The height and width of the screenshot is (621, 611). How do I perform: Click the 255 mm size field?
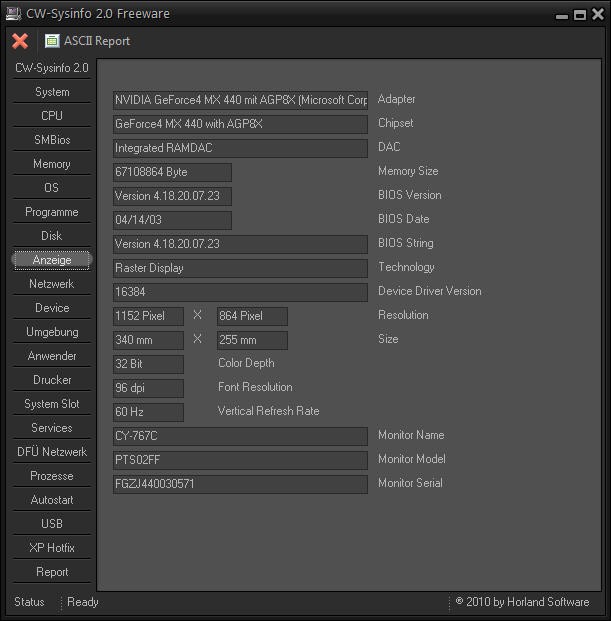point(252,340)
